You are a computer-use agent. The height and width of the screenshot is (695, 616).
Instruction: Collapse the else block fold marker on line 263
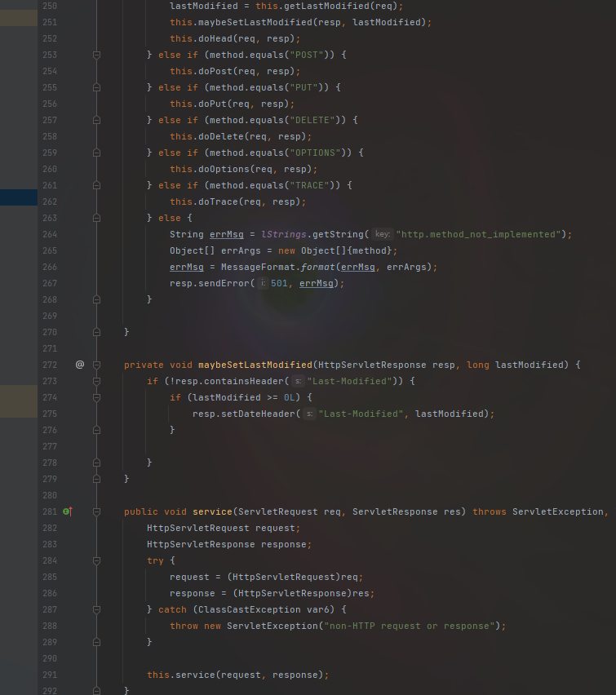(x=96, y=218)
